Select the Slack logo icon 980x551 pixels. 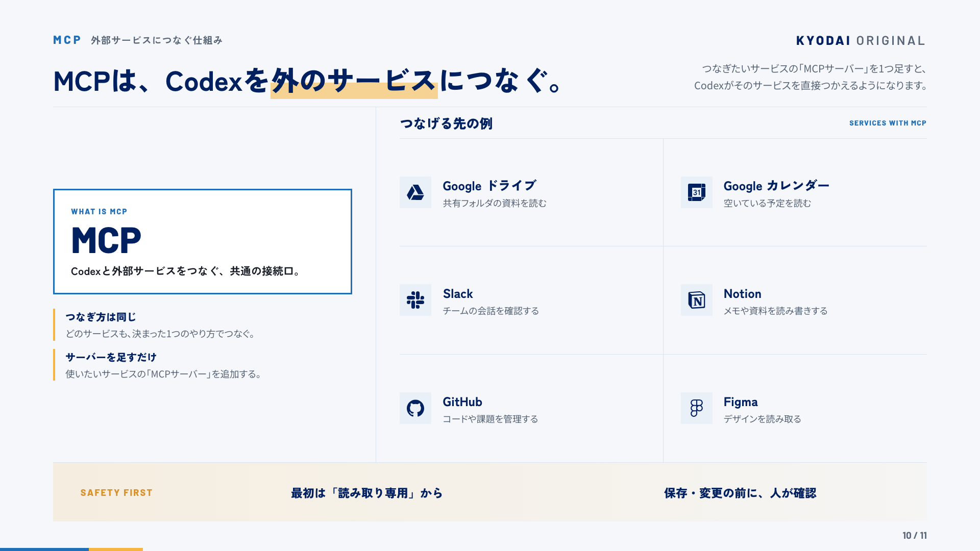[x=415, y=300]
